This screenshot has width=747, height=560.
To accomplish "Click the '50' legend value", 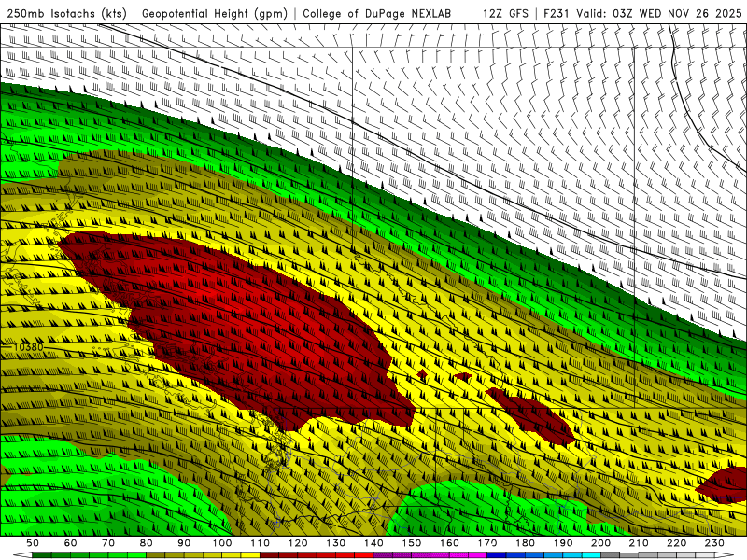I will pos(33,543).
